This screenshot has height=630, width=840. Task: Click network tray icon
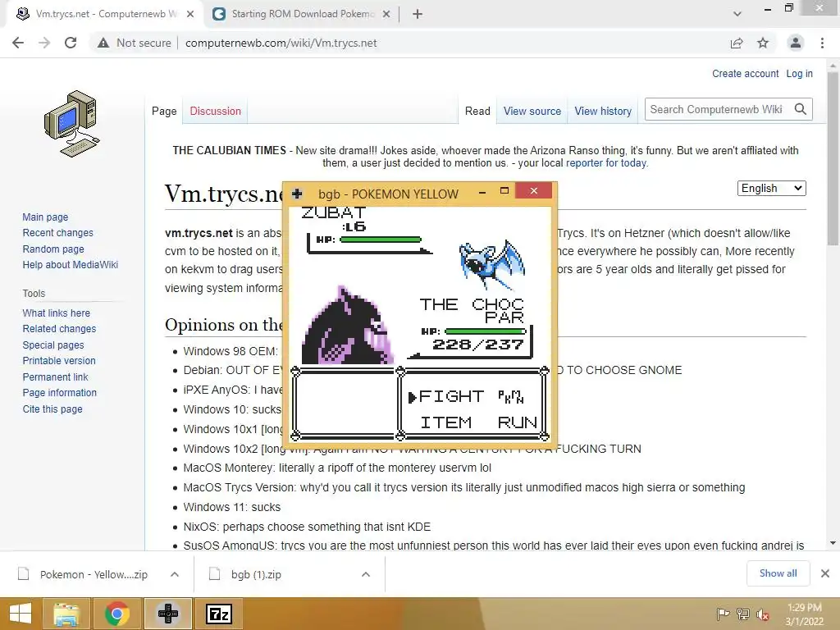[742, 614]
